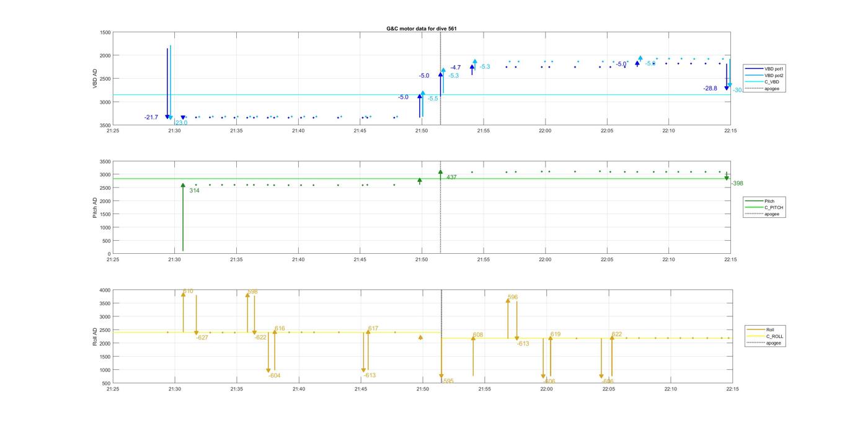This screenshot has width=868, height=430.
Task: Click the "-622" roll data label
Action: coord(260,338)
